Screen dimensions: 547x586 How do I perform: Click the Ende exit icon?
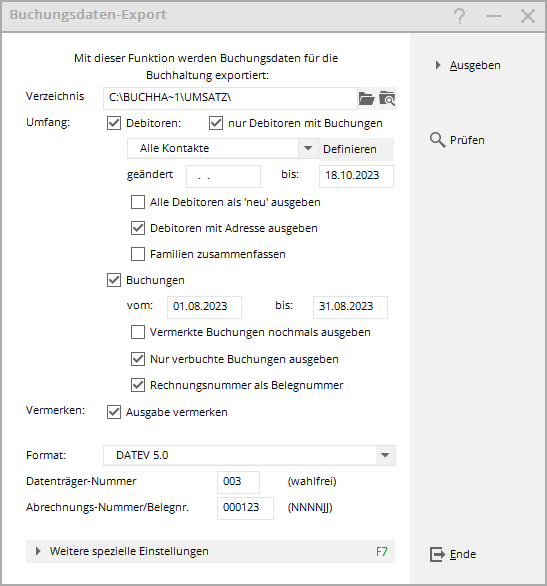coord(438,554)
